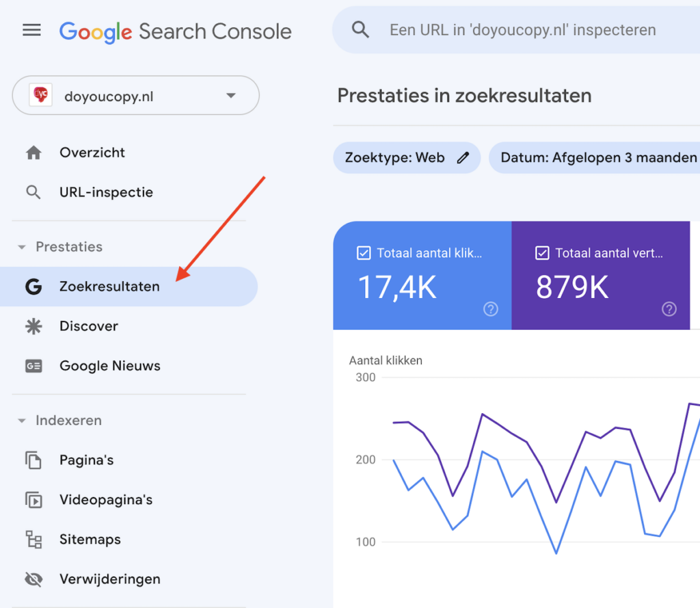The width and height of the screenshot is (700, 608).
Task: Click the Discover asterisk icon
Action: (33, 326)
